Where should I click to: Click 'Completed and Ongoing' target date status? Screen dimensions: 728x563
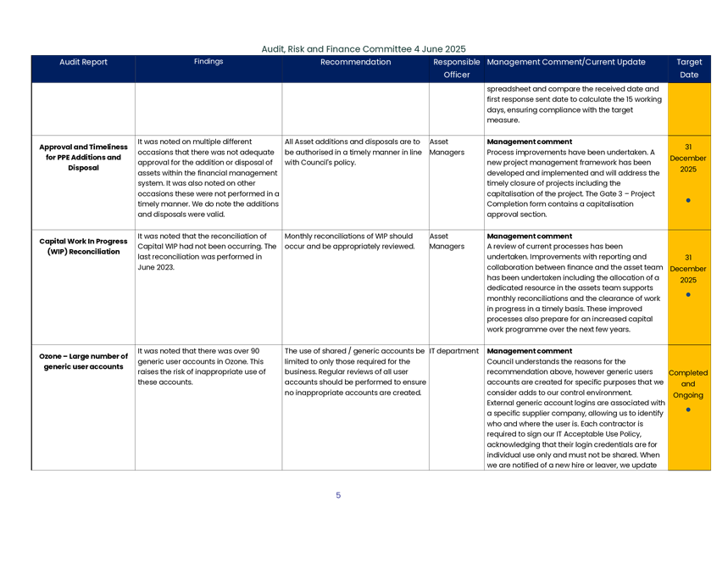coord(688,384)
